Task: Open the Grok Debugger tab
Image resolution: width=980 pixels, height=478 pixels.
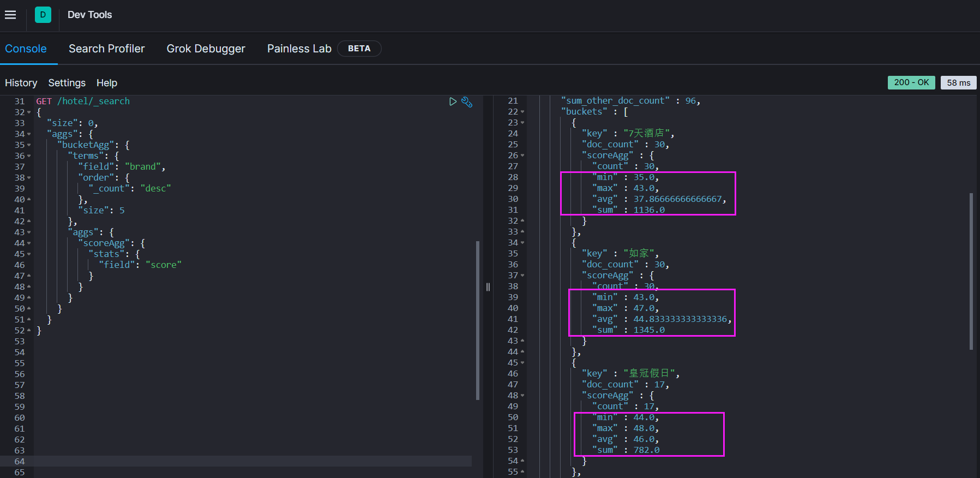Action: [206, 49]
